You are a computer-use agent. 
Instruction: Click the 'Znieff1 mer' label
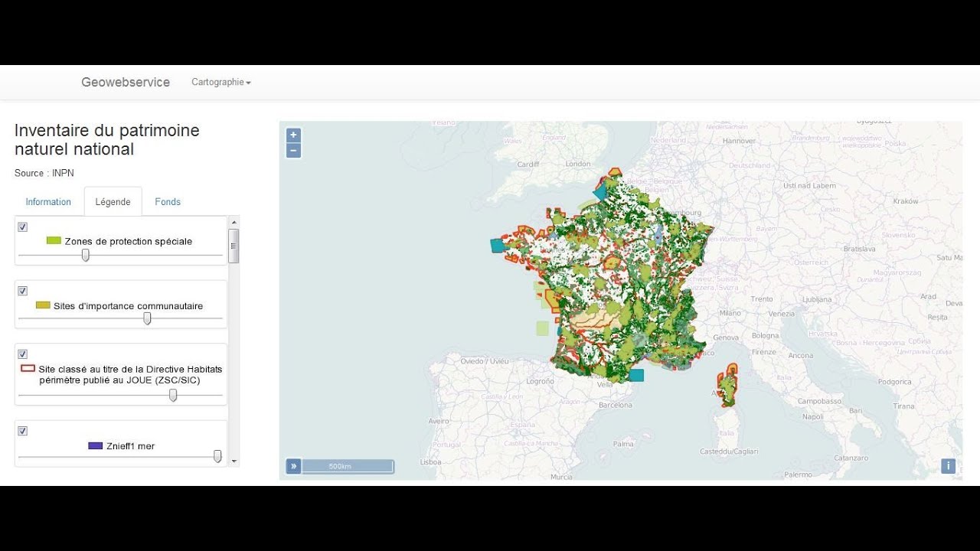[131, 446]
